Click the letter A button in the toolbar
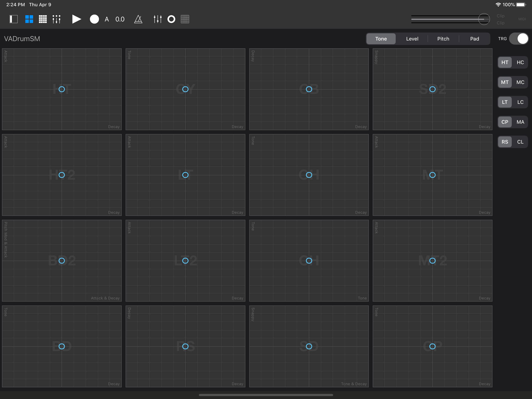 tap(107, 19)
